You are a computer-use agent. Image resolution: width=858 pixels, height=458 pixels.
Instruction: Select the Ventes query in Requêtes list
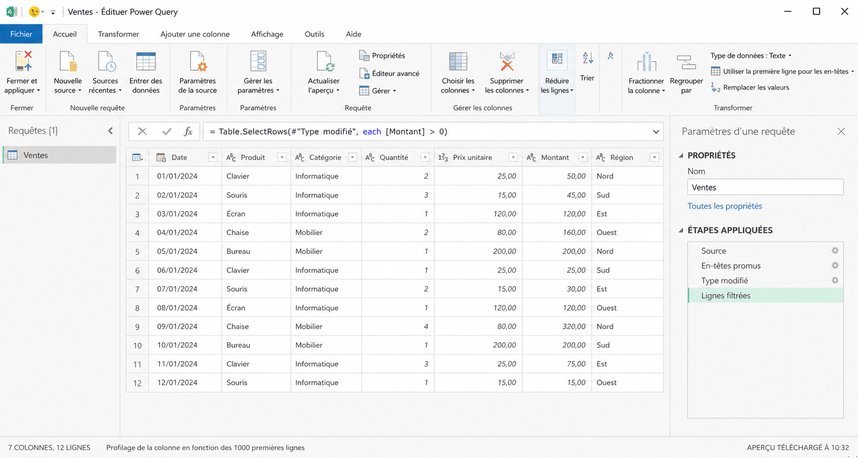pyautogui.click(x=60, y=155)
